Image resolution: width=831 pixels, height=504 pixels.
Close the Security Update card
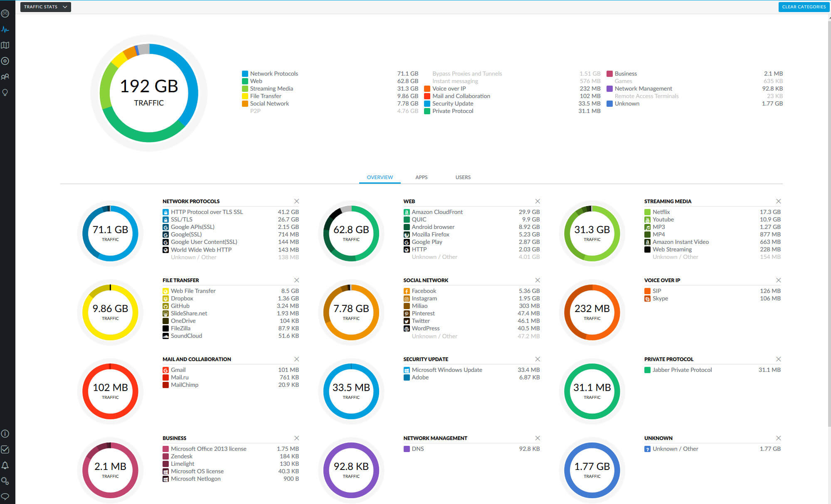coord(538,359)
